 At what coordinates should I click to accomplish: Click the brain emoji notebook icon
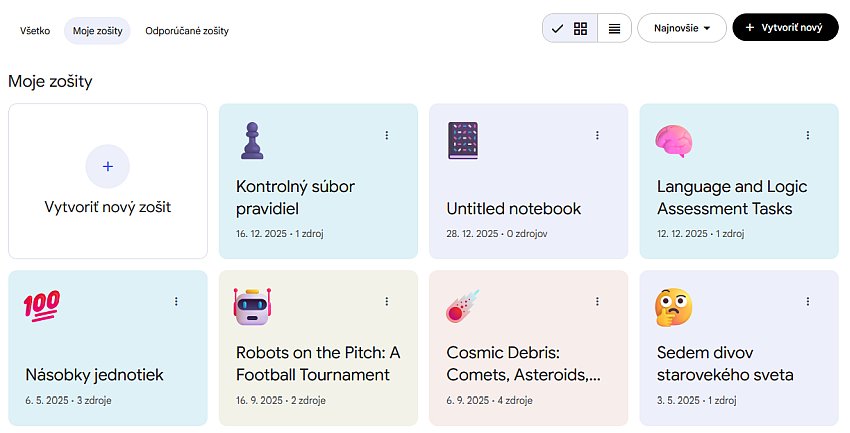click(x=672, y=141)
